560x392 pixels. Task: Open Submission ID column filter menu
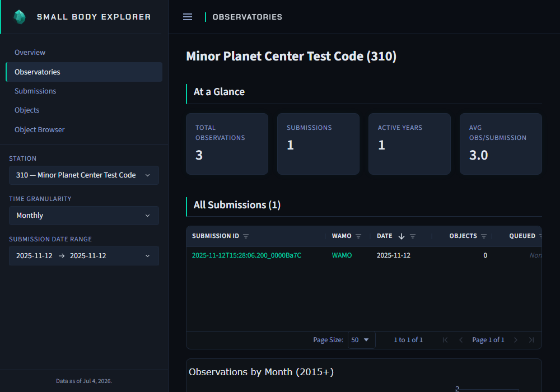click(x=246, y=236)
